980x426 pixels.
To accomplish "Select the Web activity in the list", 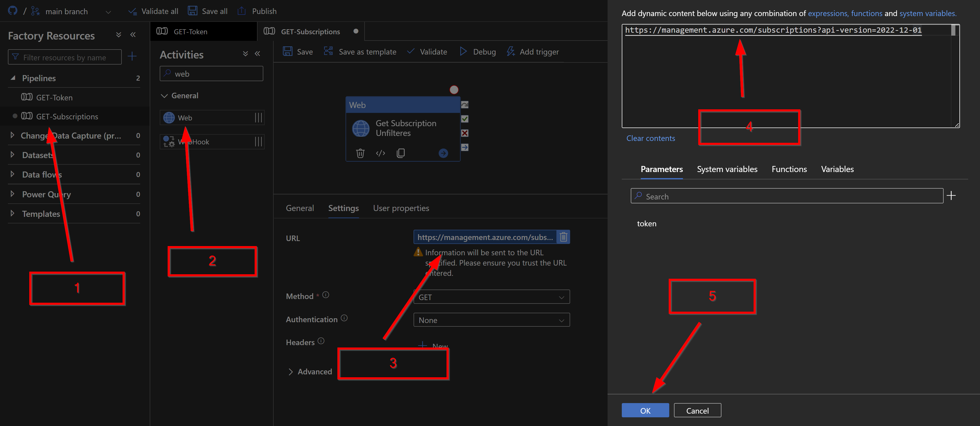I will click(x=211, y=117).
